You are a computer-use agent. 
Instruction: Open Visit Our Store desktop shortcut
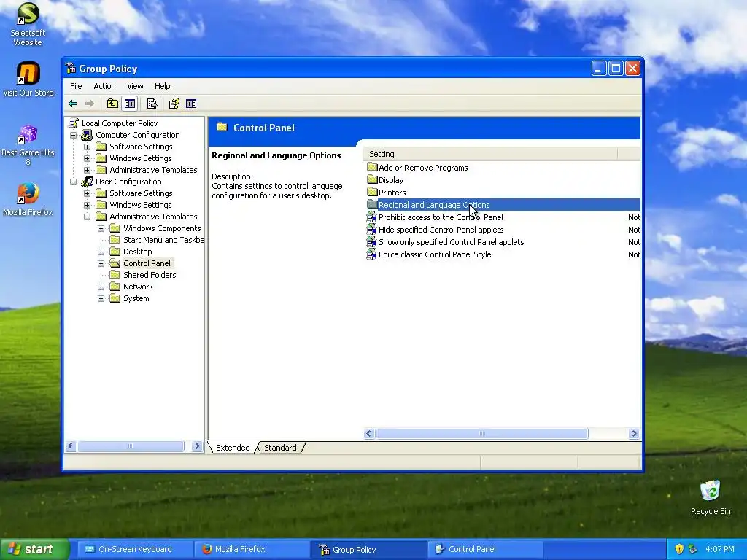pyautogui.click(x=28, y=79)
